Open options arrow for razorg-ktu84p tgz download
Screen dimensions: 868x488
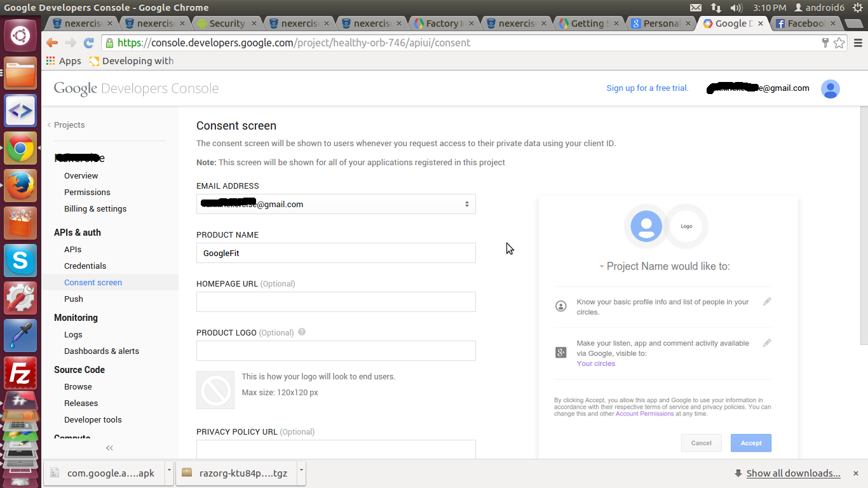(301, 472)
